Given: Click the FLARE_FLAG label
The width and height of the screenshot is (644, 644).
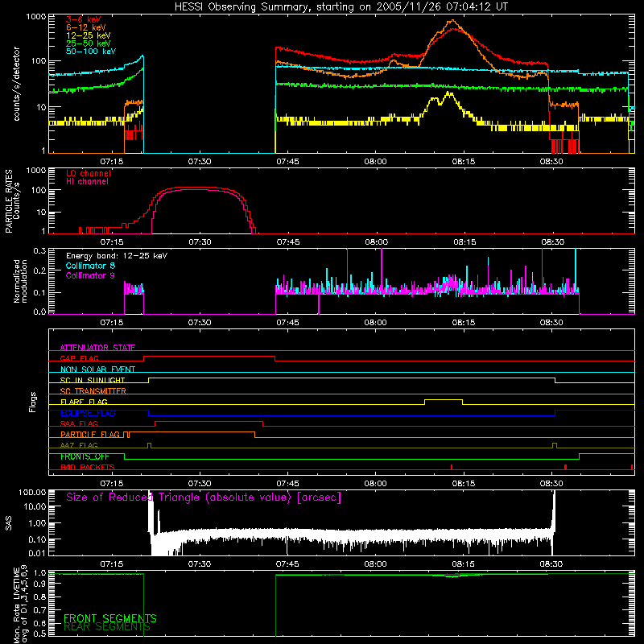Looking at the screenshot, I should coord(84,402).
